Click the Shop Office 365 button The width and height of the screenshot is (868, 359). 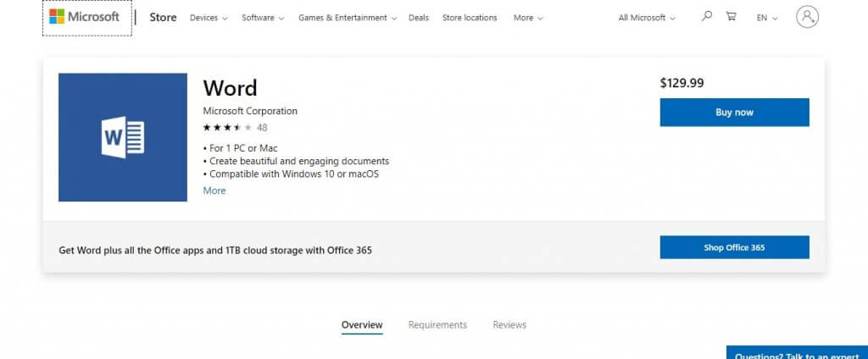[734, 247]
